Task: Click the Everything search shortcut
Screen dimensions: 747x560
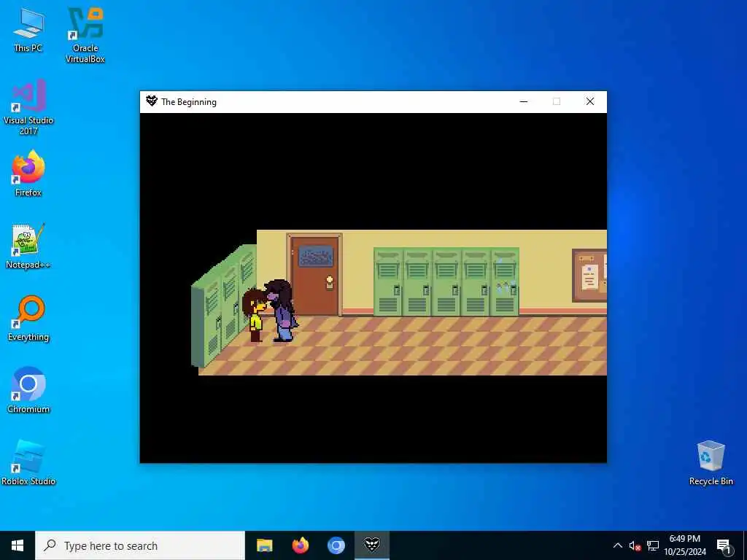Action: click(x=28, y=319)
